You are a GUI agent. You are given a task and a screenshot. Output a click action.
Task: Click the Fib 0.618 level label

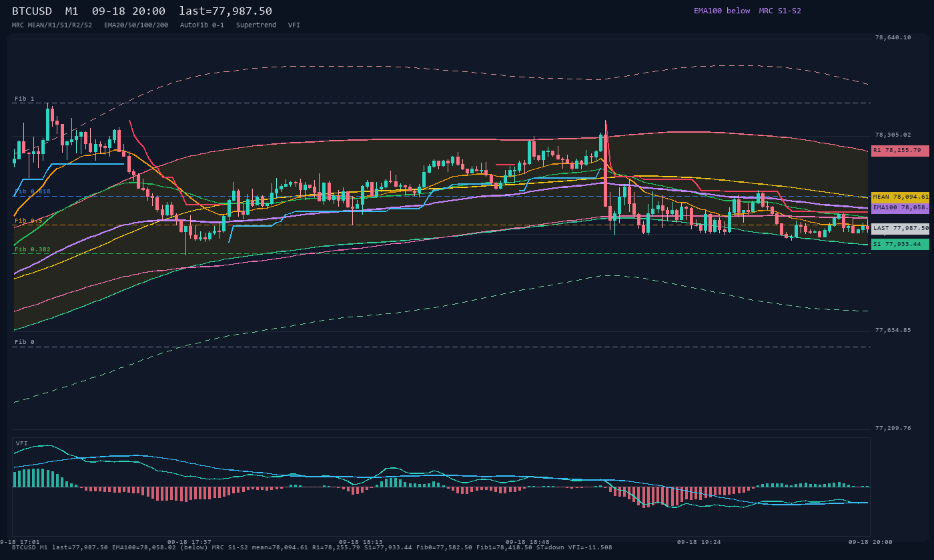33,191
